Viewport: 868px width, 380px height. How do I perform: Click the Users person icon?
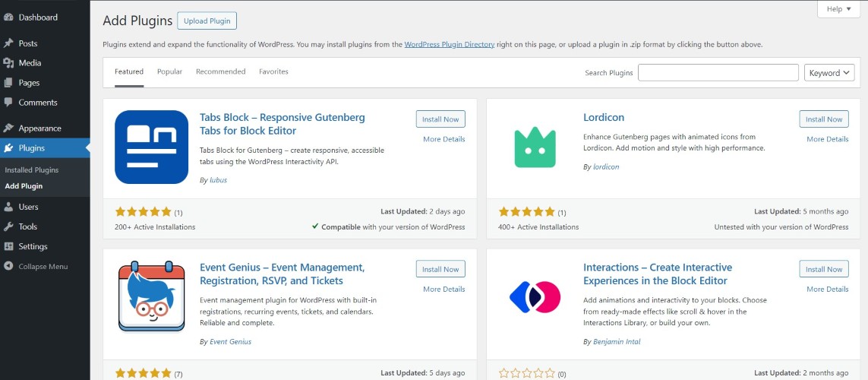8,207
